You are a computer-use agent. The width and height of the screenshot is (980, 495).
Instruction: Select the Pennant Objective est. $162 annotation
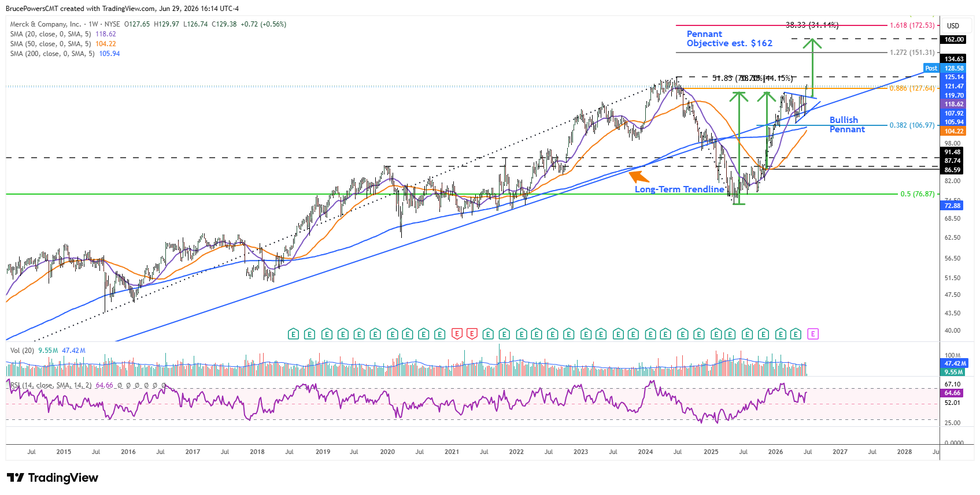[x=730, y=39]
